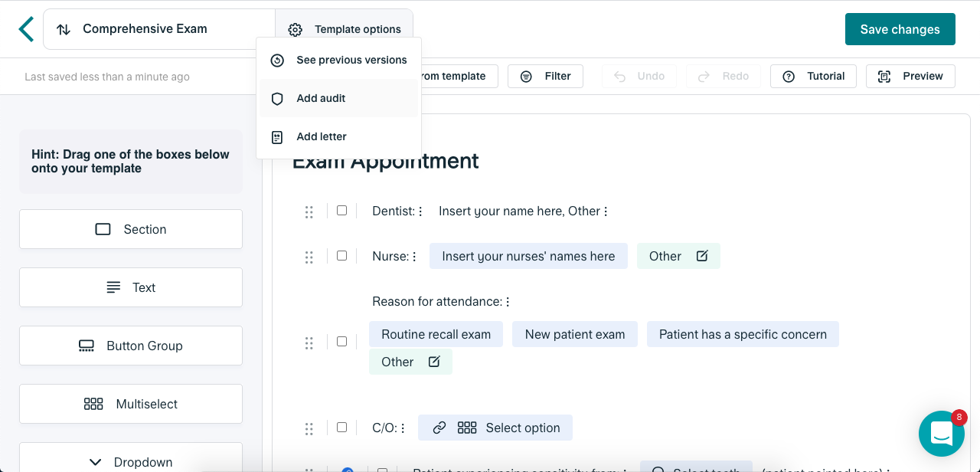This screenshot has height=472, width=980.
Task: Open the Preview button
Action: pyautogui.click(x=910, y=76)
